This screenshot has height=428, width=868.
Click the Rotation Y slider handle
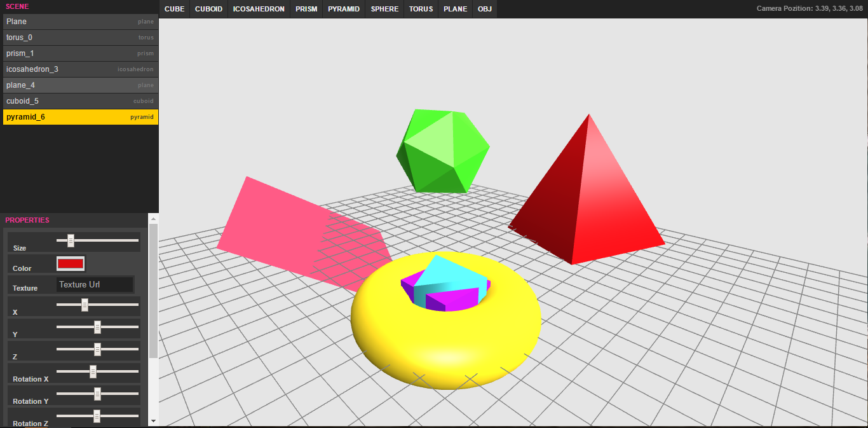pos(97,394)
